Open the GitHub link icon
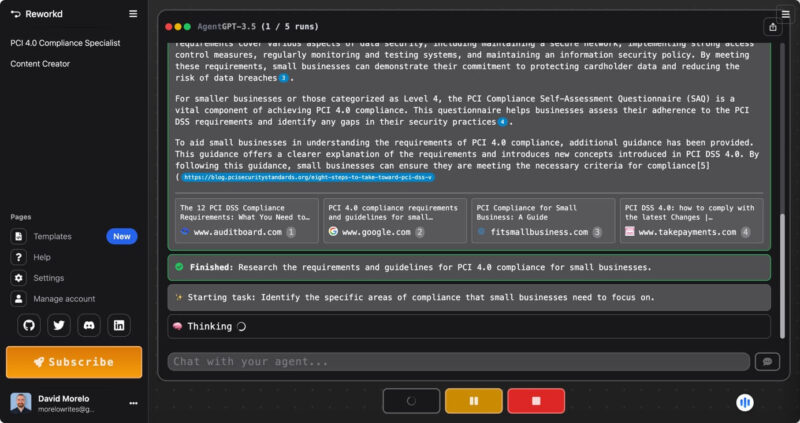Viewport: 800px width, 423px height. pos(29,326)
